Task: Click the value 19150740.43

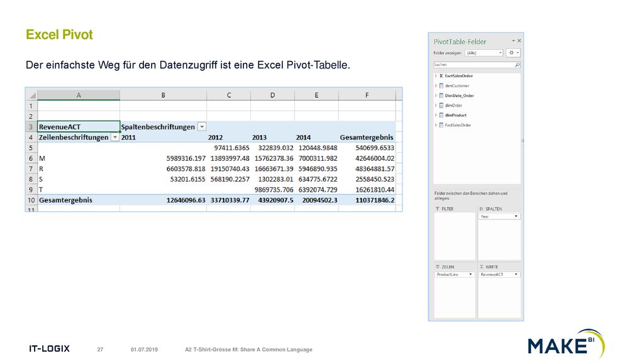Action: [x=229, y=168]
